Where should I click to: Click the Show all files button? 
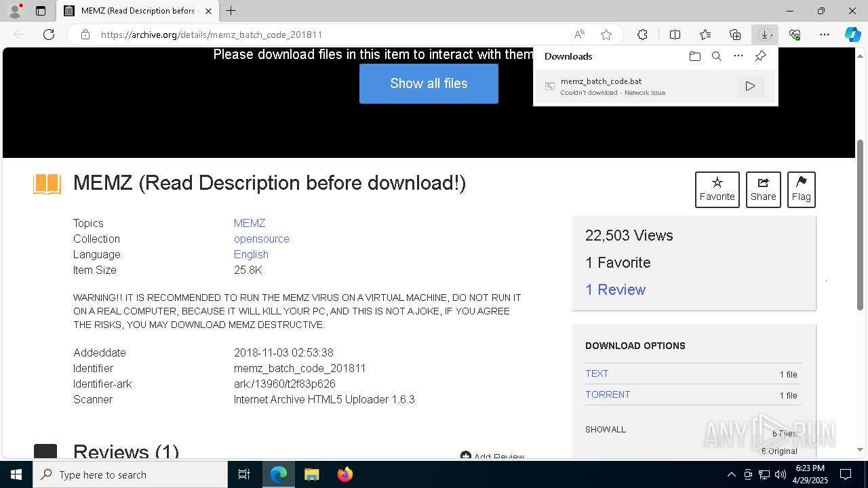[429, 83]
